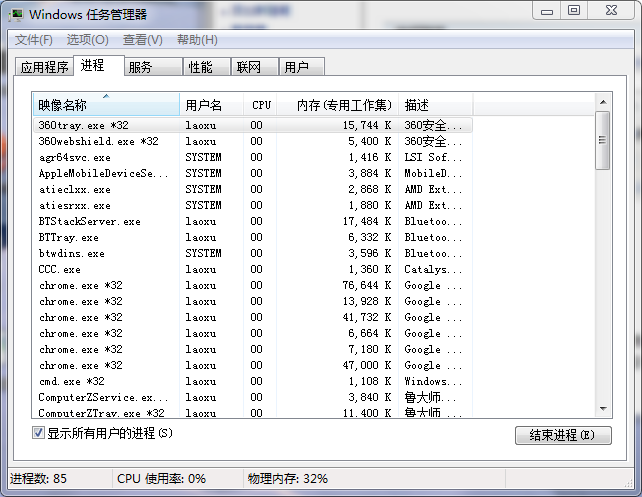Click the scrollbar up arrow

coord(603,102)
